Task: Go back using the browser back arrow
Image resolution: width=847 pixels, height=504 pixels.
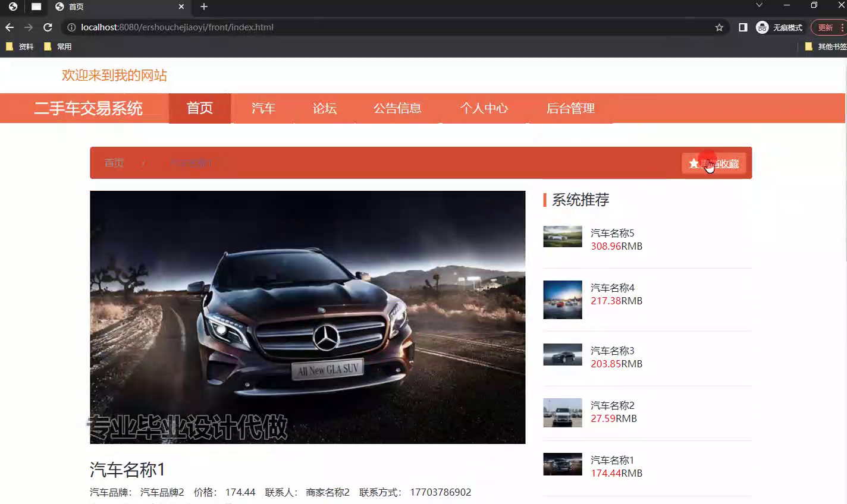Action: (10, 27)
